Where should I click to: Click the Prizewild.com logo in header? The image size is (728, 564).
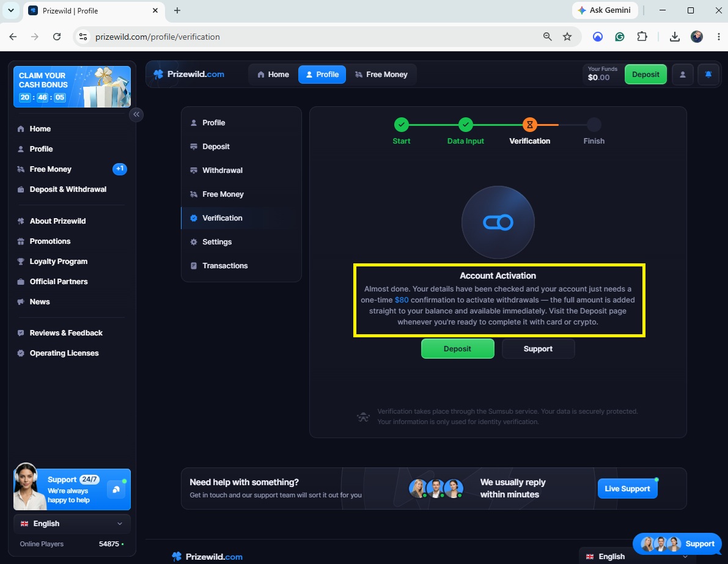coord(189,75)
